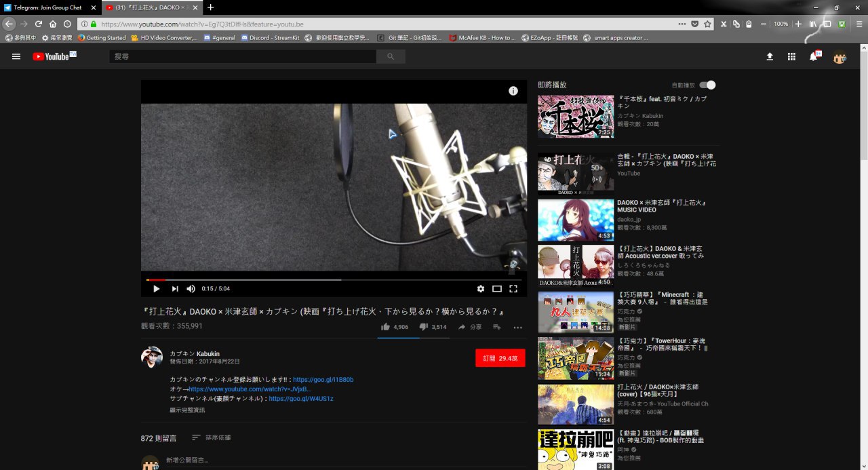Click the YouTube search input field
The height and width of the screenshot is (470, 868).
tap(243, 56)
